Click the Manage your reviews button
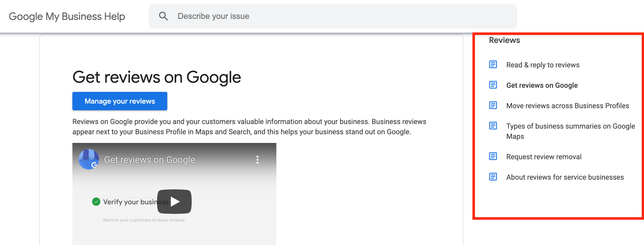Screen dimensions: 644x245 pos(120,101)
